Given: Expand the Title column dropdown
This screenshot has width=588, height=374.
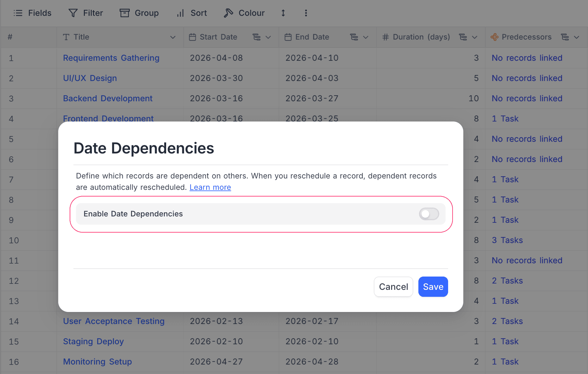Looking at the screenshot, I should click(x=173, y=37).
